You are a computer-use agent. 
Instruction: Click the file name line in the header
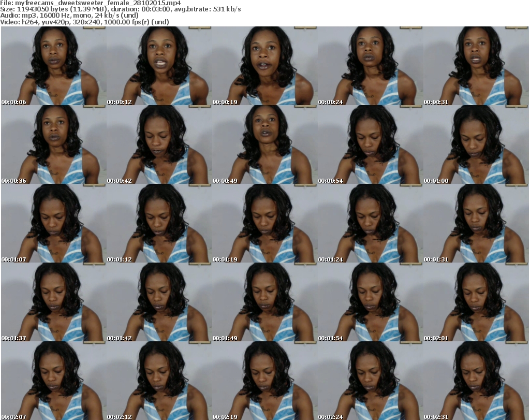[91, 3]
